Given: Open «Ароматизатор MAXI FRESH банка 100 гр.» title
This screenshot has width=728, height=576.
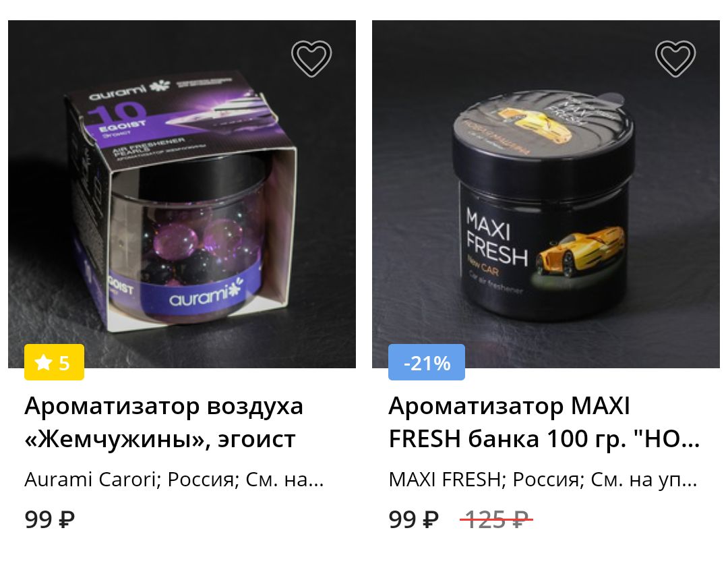Looking at the screenshot, I should coord(544,422).
